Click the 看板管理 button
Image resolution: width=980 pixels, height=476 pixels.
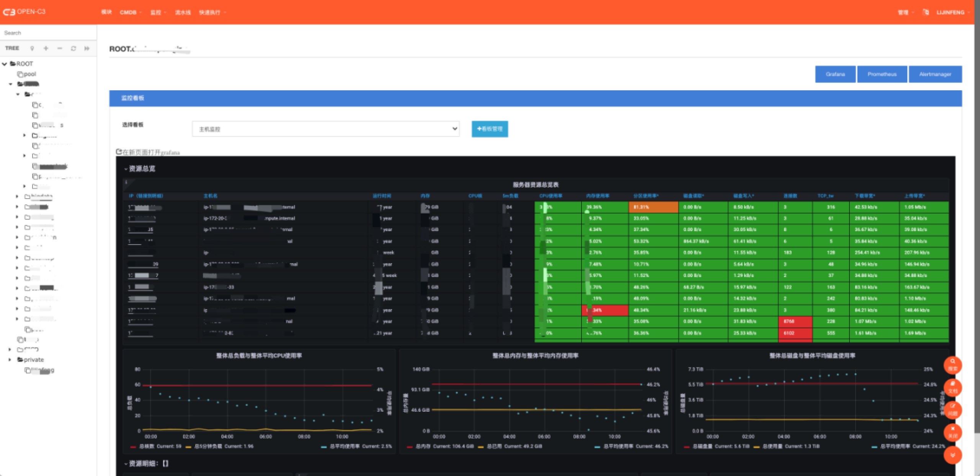(490, 129)
